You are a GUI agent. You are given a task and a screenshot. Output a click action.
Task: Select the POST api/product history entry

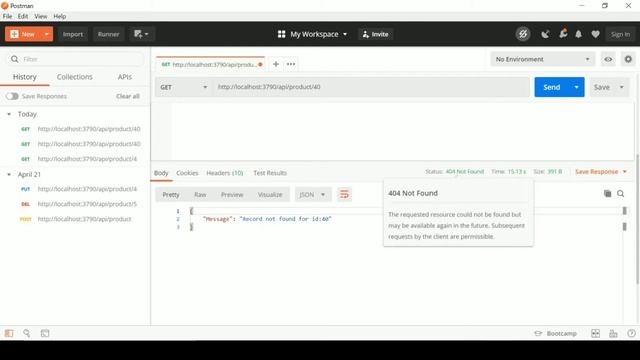[75, 219]
